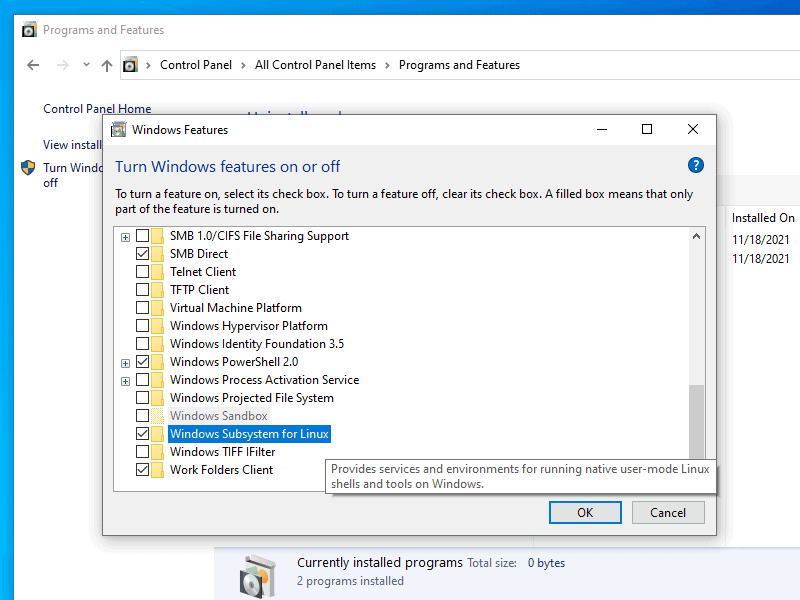Click the Windows Features dialog title icon
The width and height of the screenshot is (800, 600).
118,130
